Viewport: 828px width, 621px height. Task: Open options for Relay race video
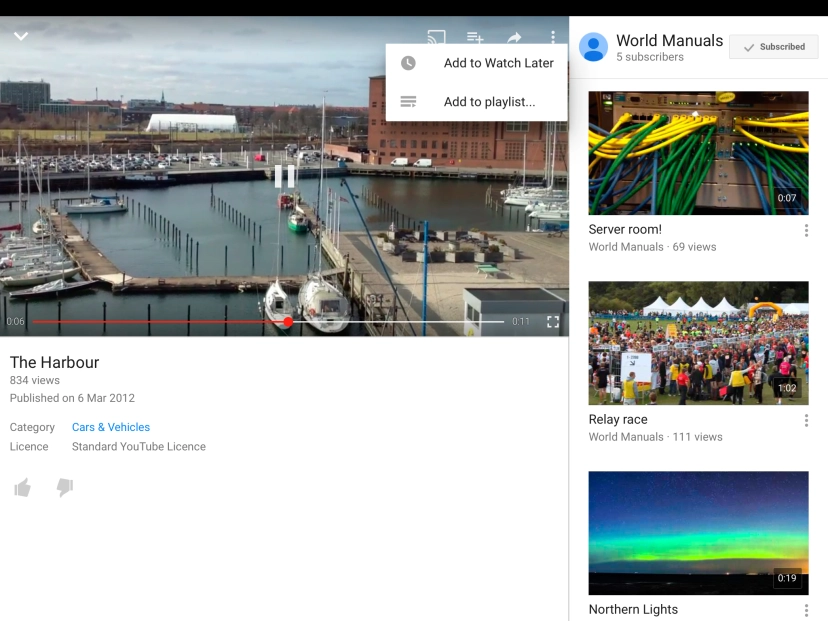806,420
